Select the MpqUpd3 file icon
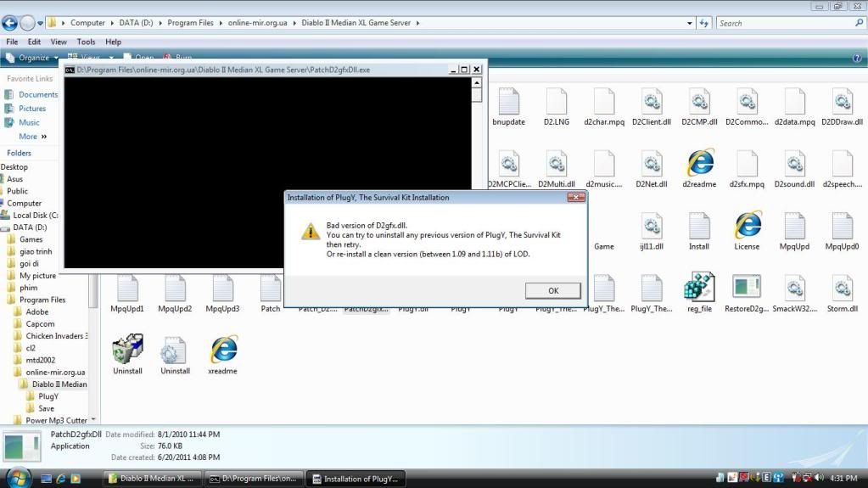Viewport: 868px width, 488px height. click(222, 288)
